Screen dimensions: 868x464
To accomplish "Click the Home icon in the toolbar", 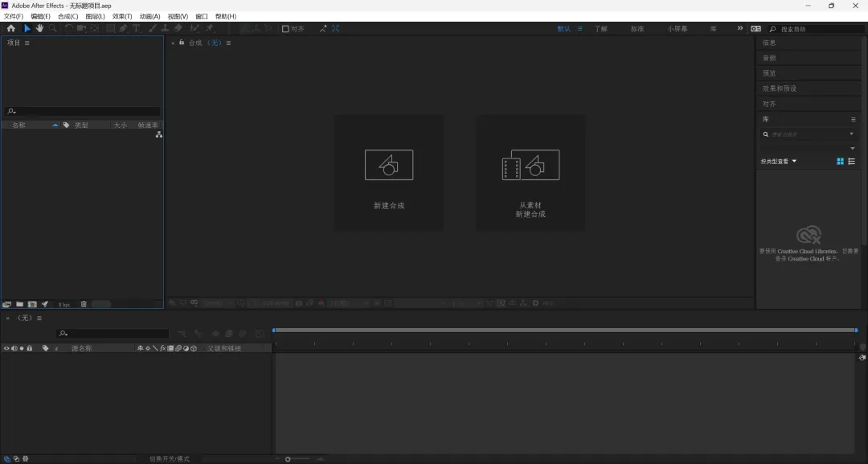I will (x=11, y=28).
